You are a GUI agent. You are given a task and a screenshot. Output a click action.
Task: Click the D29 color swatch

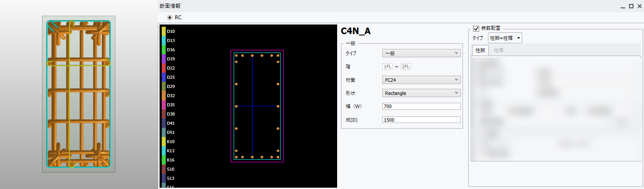point(164,86)
